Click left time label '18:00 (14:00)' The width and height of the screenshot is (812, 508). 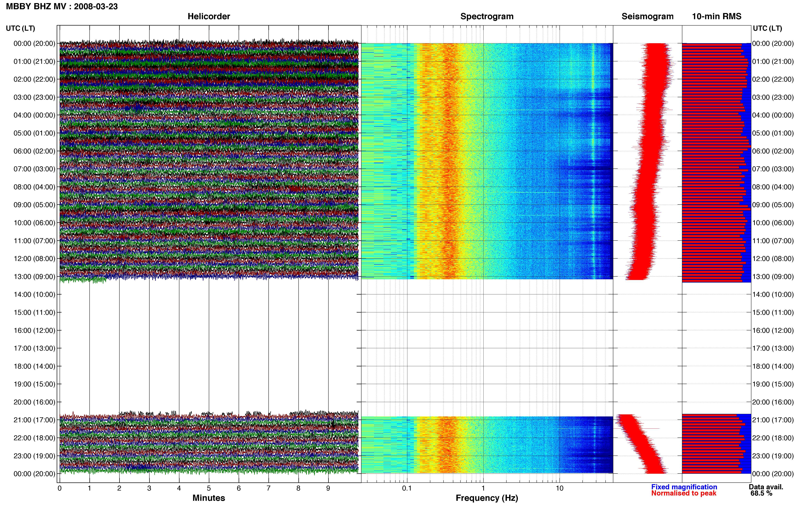[x=35, y=366]
